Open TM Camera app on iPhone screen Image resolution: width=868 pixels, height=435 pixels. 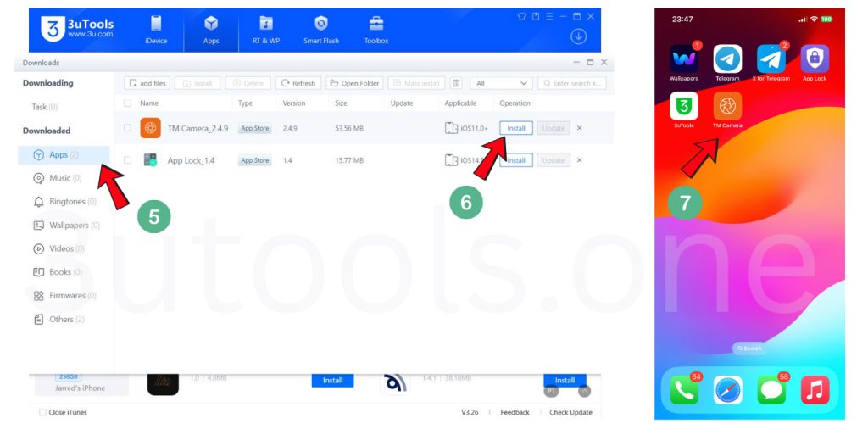tap(727, 106)
